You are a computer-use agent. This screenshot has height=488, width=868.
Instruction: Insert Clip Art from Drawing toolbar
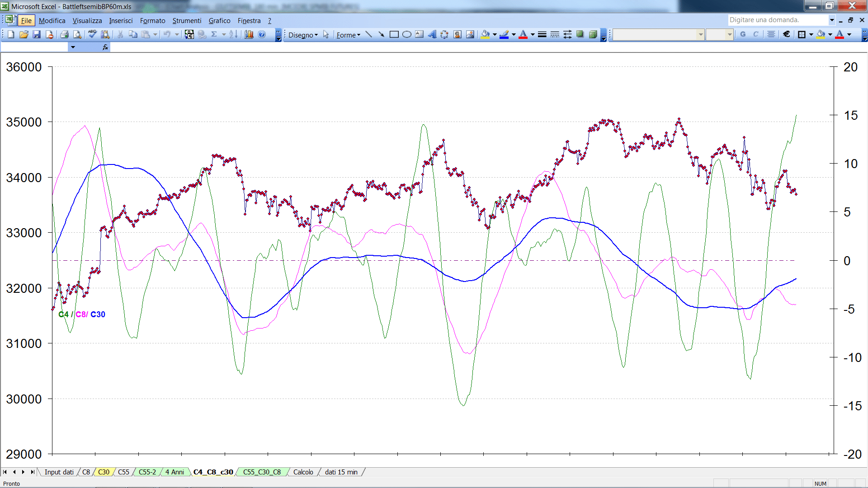pos(458,34)
